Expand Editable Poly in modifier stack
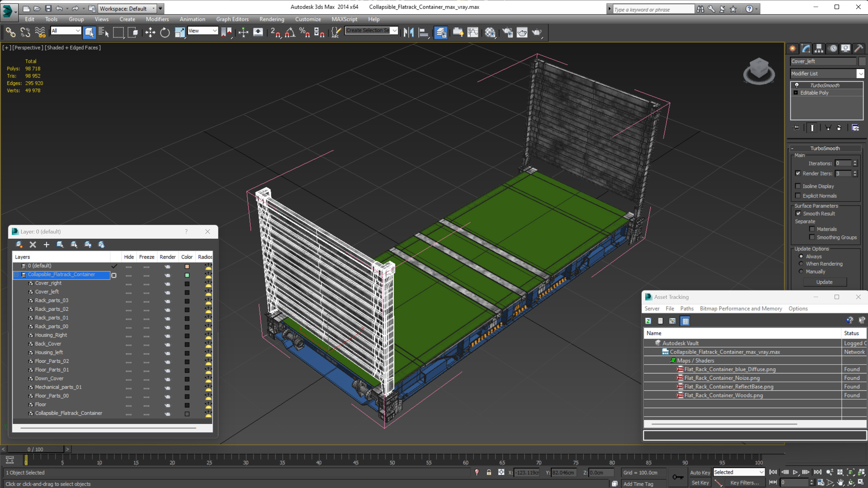 pyautogui.click(x=796, y=93)
